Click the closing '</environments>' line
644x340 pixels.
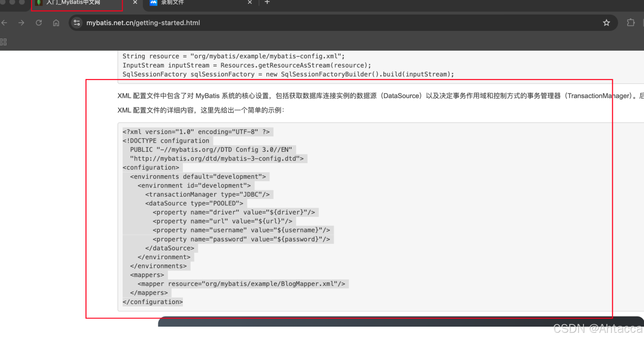(x=159, y=266)
